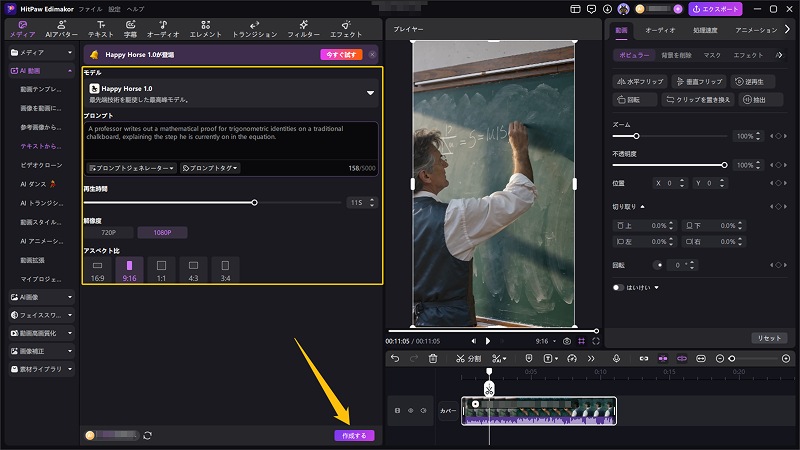
Task: Zoom out the timeline with minus icon
Action: (720, 359)
